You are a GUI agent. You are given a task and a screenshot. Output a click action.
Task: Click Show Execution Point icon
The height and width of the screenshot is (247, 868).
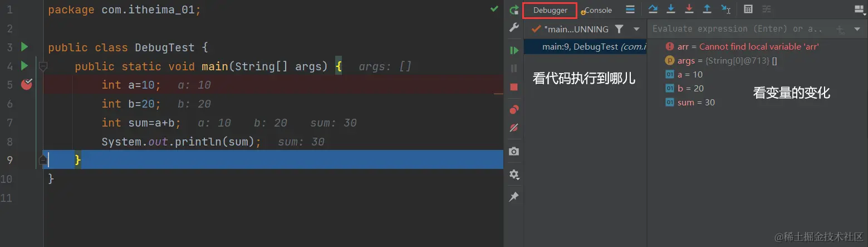pyautogui.click(x=630, y=9)
